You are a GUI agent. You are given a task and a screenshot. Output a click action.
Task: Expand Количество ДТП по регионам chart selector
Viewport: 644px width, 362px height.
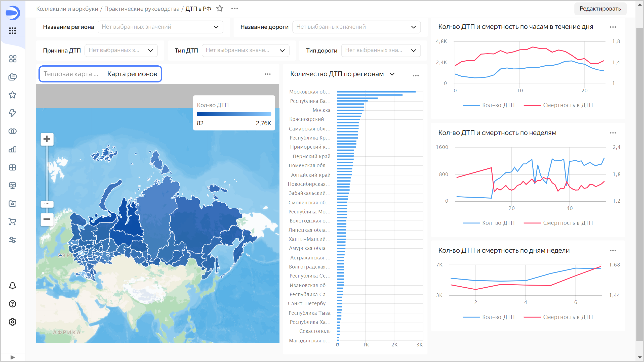tap(392, 74)
